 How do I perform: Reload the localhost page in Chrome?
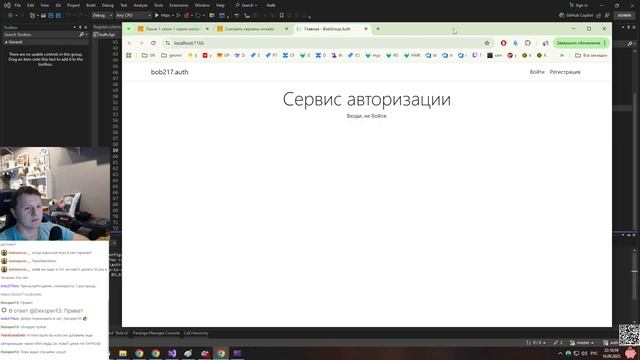[x=153, y=43]
